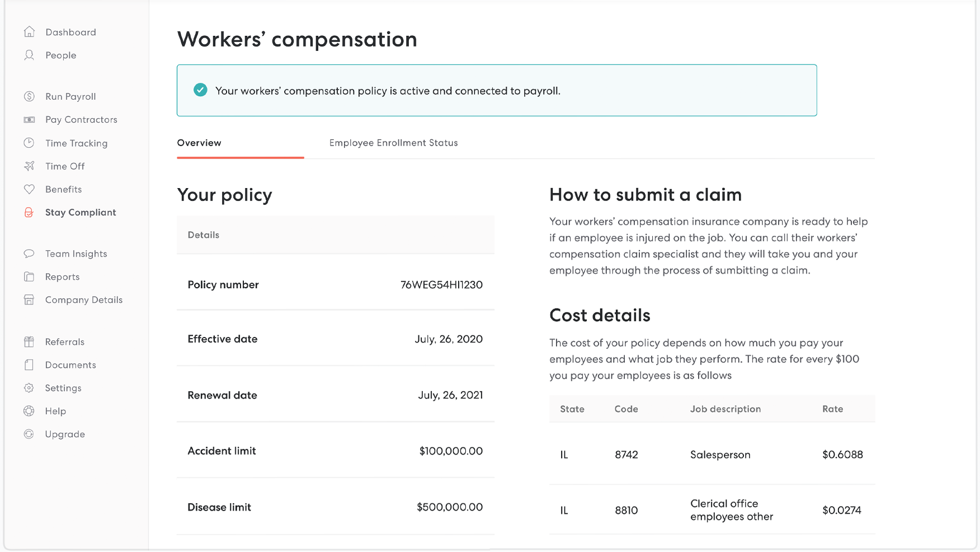Screen dimensions: 980x552
Task: Open Reports via the document icon
Action: 30,277
